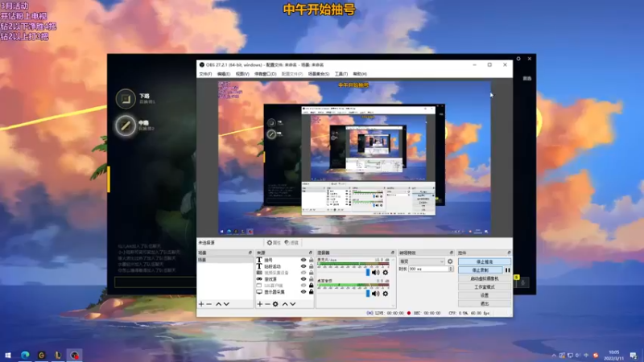Toggle visibility eye of 抽号 source
This screenshot has height=362, width=644.
[x=303, y=260]
